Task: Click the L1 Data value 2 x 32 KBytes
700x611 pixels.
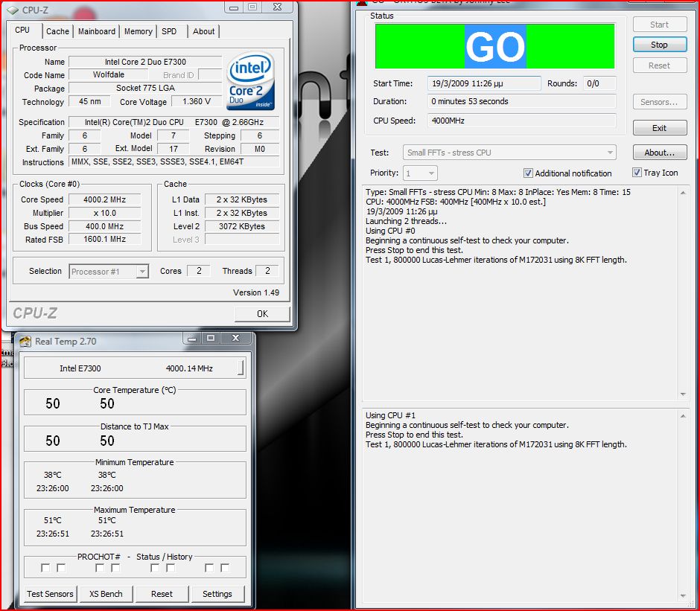Action: (242, 199)
